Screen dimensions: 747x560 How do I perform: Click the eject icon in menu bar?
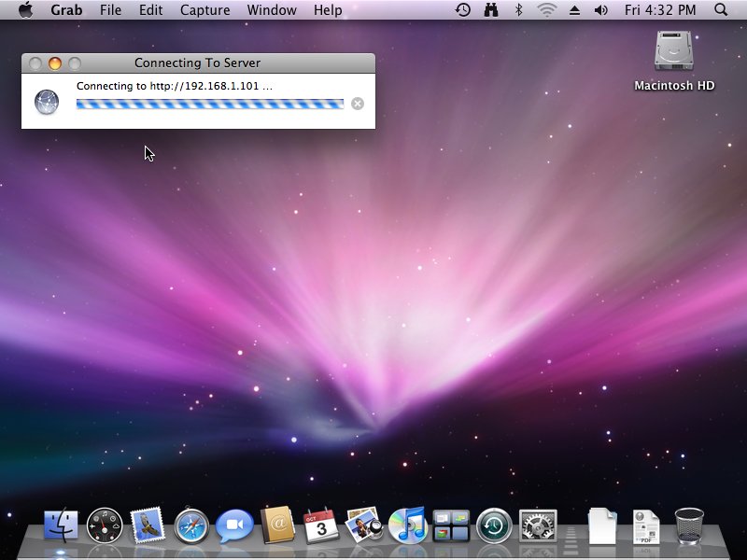click(x=574, y=10)
